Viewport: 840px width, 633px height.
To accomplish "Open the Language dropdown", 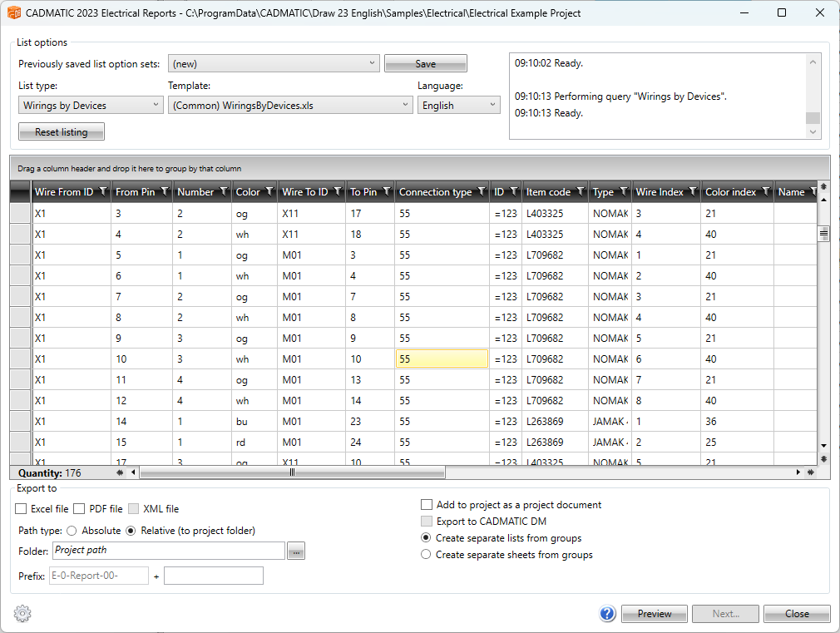I will 458,106.
